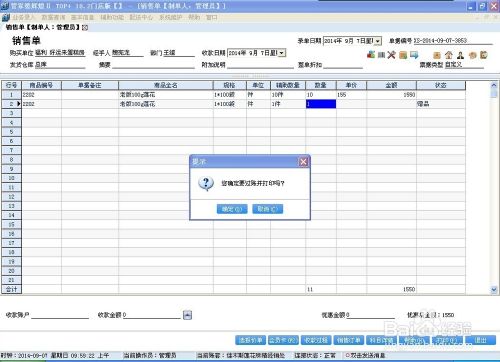
Task: Click the document number field
Action: point(453,41)
